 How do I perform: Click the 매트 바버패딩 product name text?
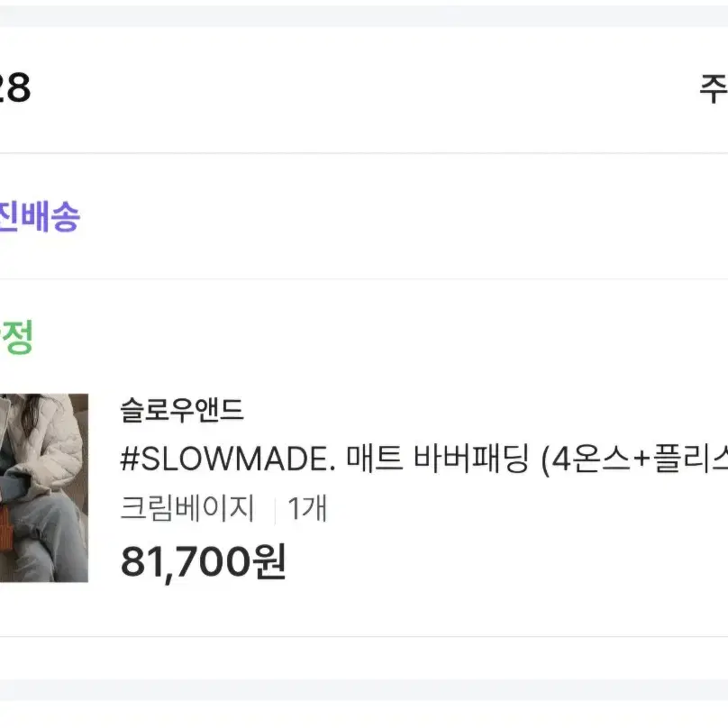click(x=437, y=459)
